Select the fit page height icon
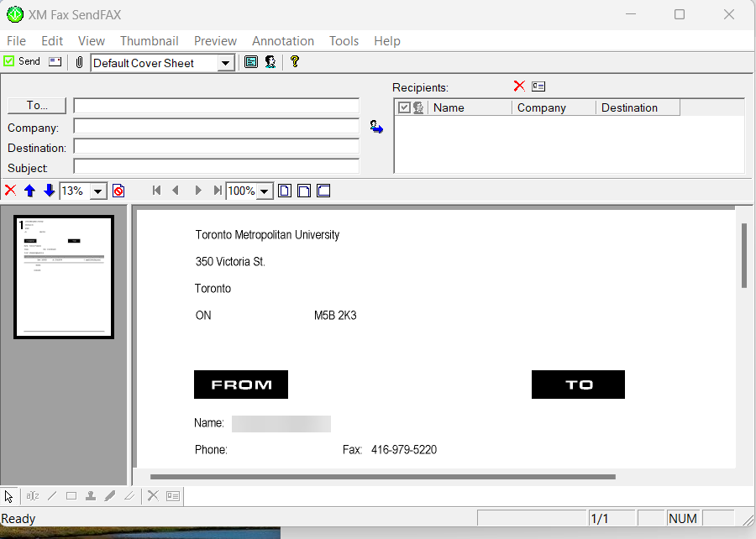Screen dimensions: 756x539 (x=323, y=191)
